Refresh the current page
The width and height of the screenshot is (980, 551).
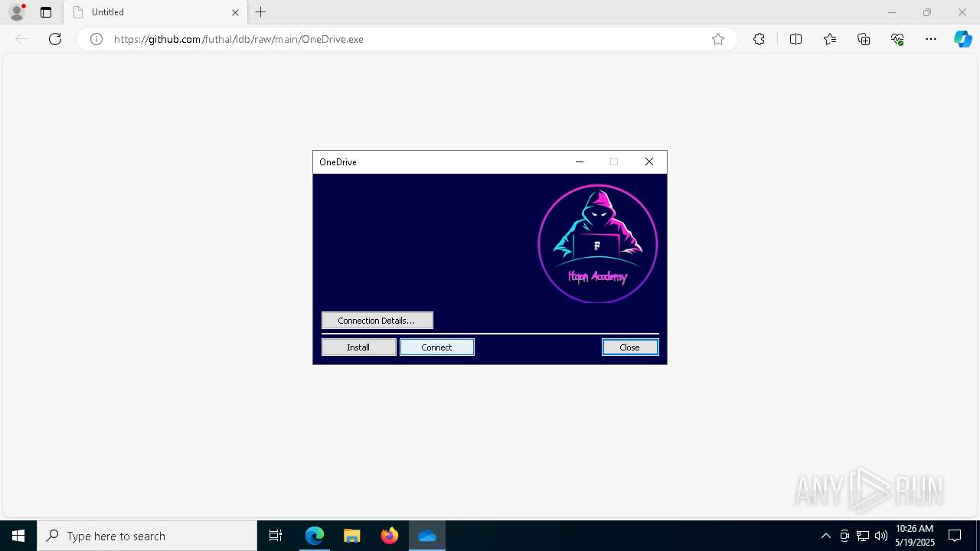[55, 39]
